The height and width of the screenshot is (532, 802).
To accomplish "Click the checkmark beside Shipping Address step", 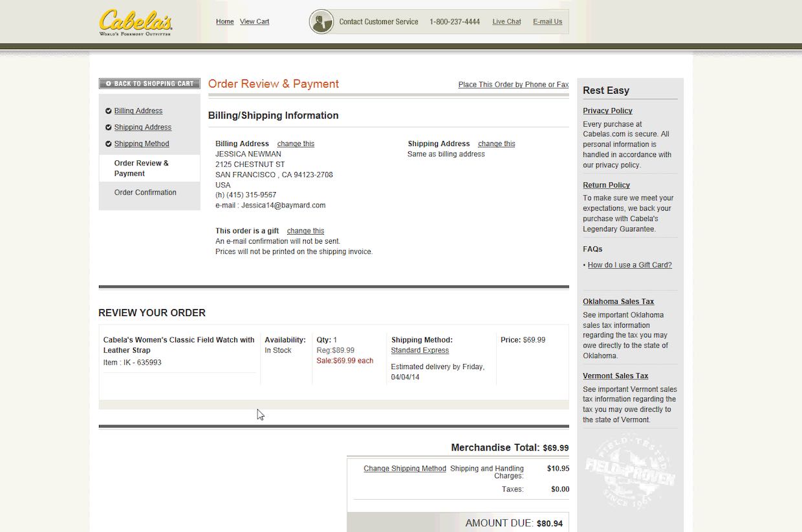I will [109, 127].
